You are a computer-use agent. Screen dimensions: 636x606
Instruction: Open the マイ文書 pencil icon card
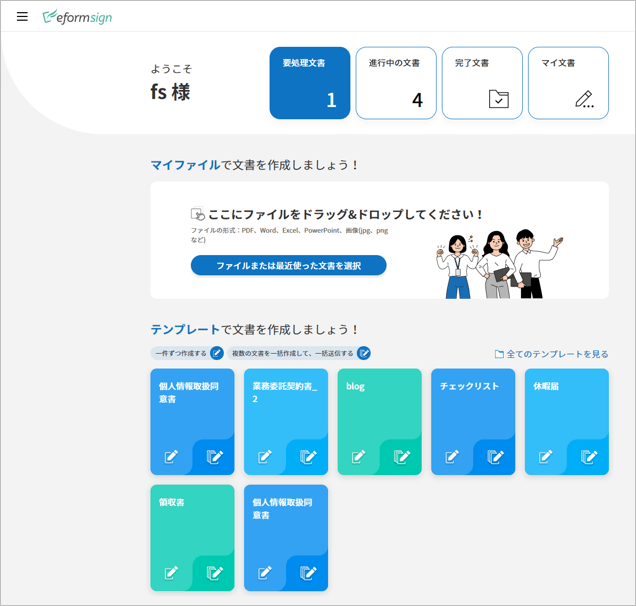[584, 98]
